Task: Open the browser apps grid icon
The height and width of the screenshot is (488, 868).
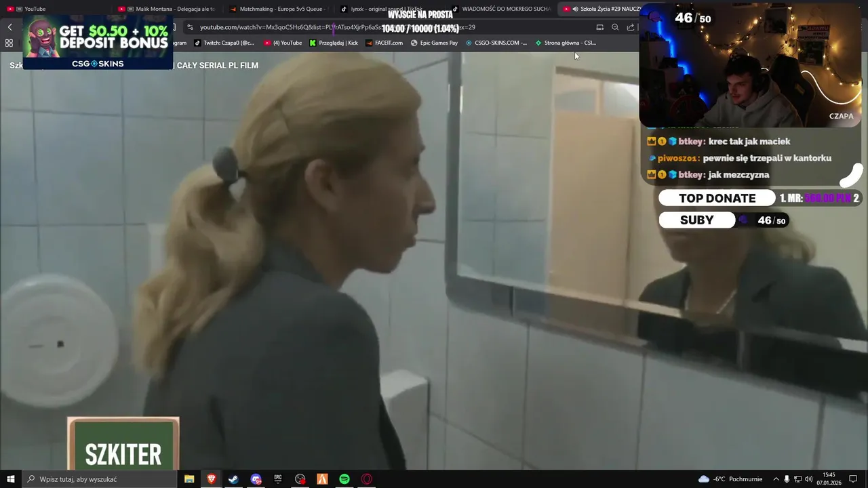Action: (x=9, y=43)
